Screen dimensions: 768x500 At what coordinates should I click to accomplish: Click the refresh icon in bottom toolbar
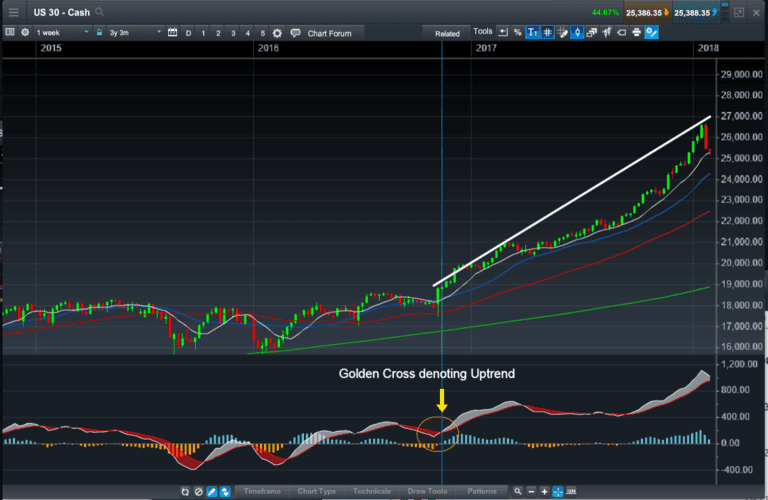click(x=186, y=492)
